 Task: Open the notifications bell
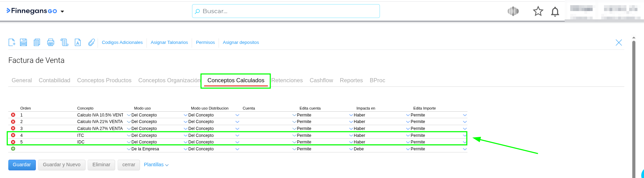[555, 12]
